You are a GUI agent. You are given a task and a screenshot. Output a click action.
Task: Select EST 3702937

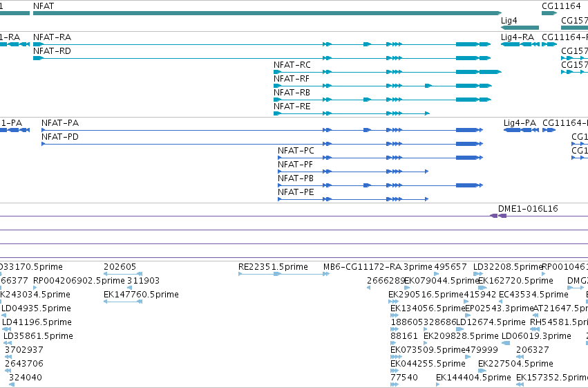(24, 350)
